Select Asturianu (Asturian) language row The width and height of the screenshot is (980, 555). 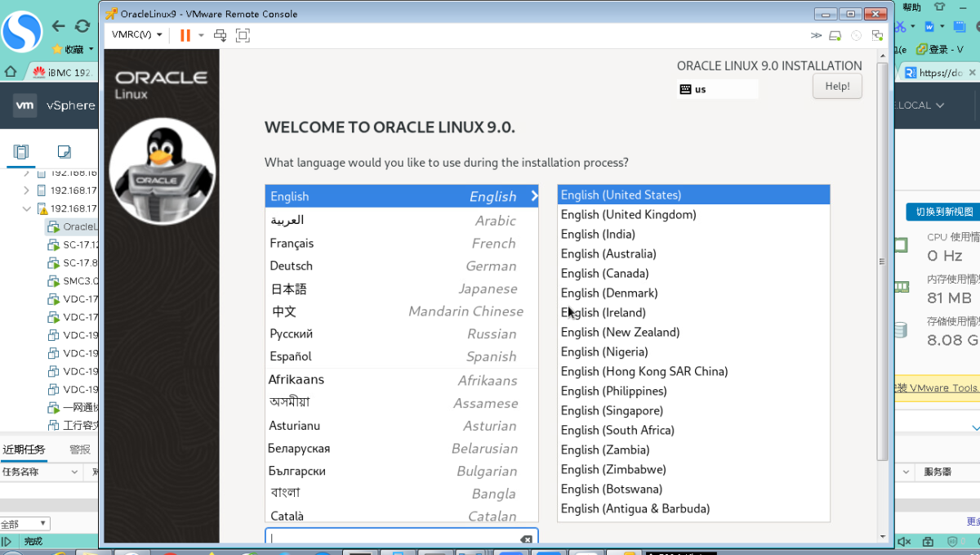coord(402,426)
